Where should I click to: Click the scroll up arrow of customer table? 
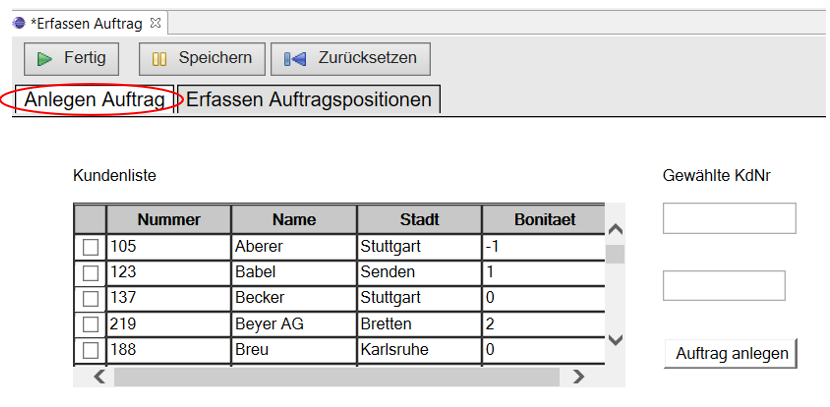(615, 230)
